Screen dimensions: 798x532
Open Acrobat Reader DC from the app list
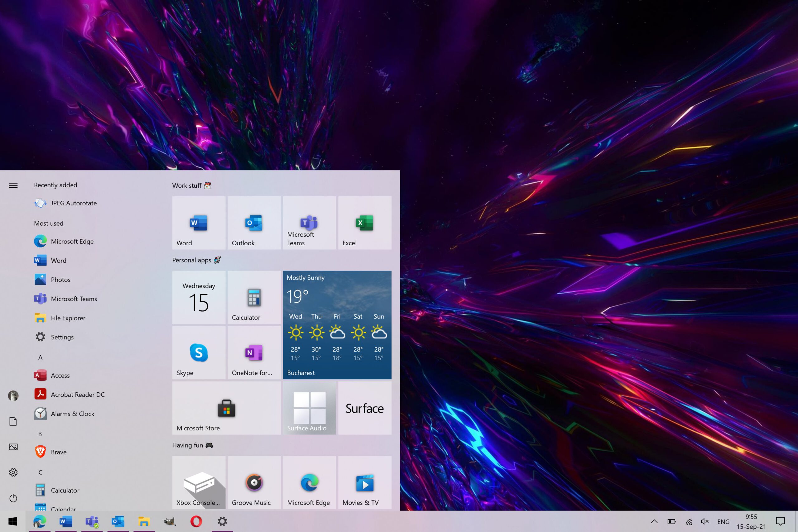pyautogui.click(x=77, y=395)
